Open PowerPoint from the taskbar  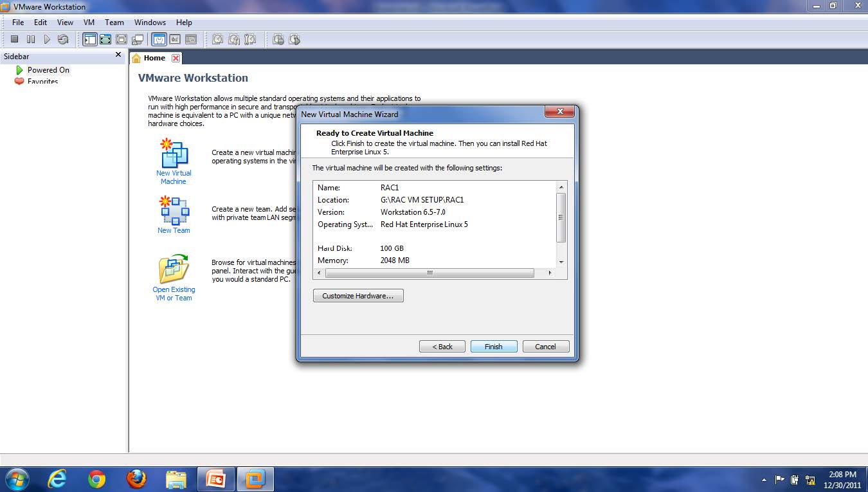click(x=216, y=479)
